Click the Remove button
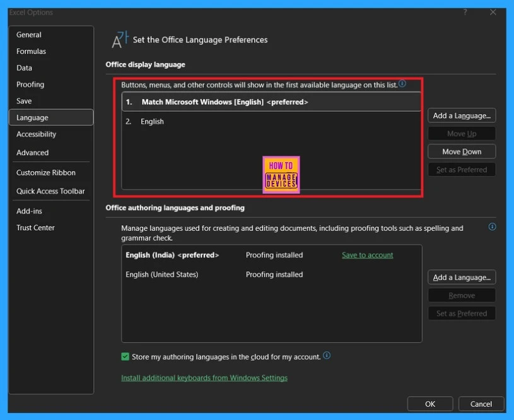This screenshot has height=420, width=514. pos(462,296)
